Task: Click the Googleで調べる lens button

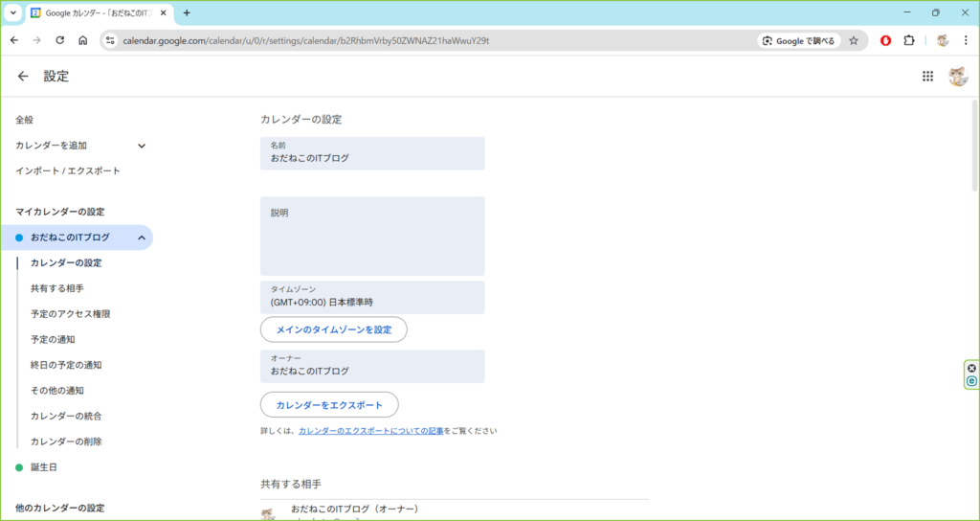Action: (x=798, y=40)
